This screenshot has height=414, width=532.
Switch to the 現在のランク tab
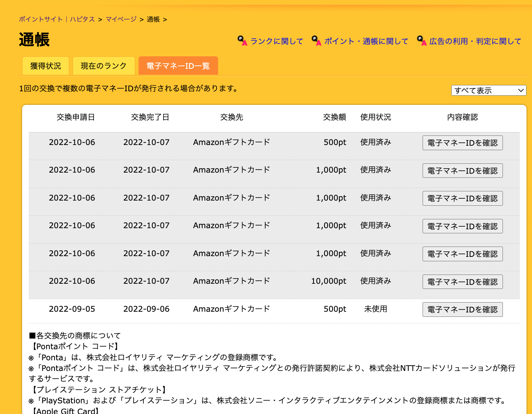104,66
